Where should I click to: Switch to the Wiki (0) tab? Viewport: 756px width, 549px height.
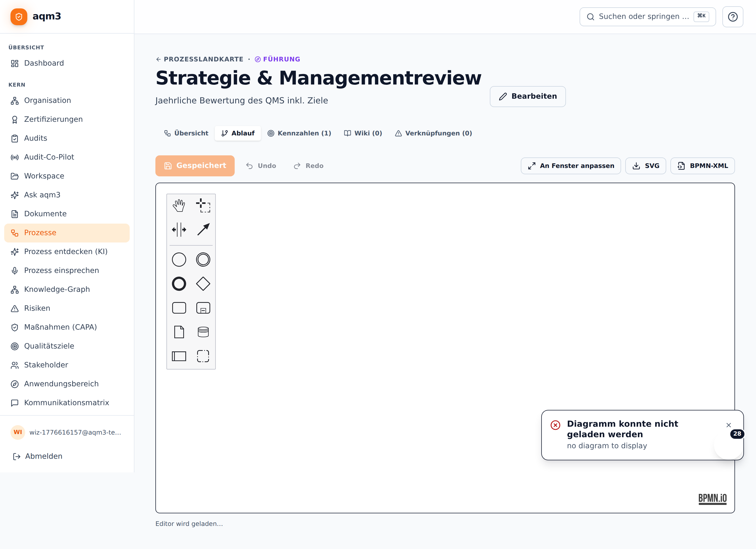click(x=363, y=133)
